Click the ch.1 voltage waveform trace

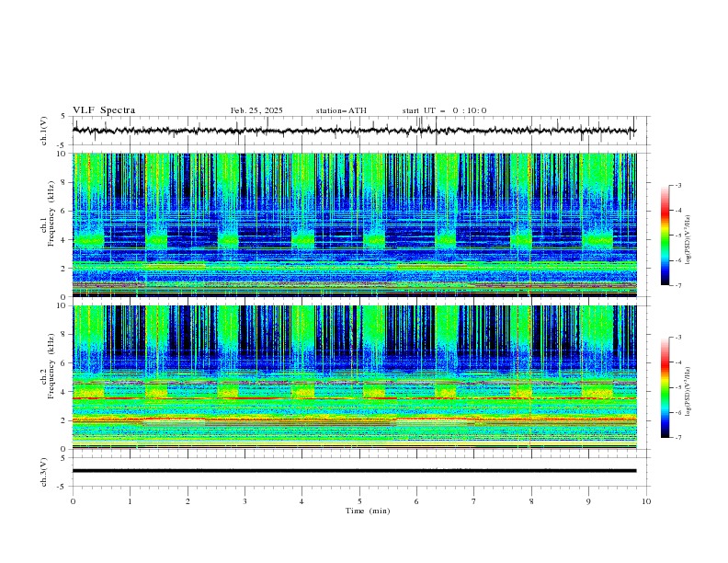354,131
